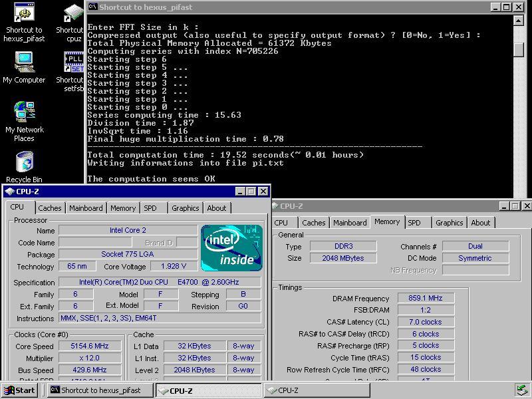Click memory Size value '2048 MBytes'

[343, 258]
